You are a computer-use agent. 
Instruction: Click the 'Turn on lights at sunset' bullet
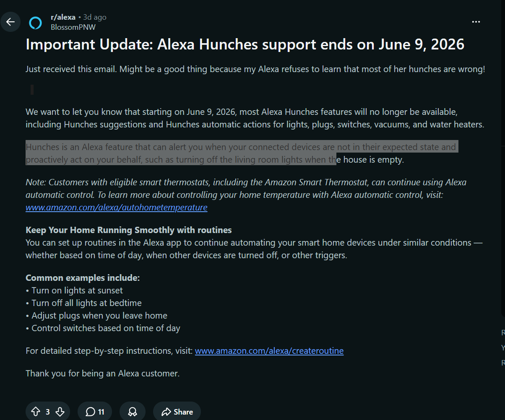pyautogui.click(x=74, y=290)
